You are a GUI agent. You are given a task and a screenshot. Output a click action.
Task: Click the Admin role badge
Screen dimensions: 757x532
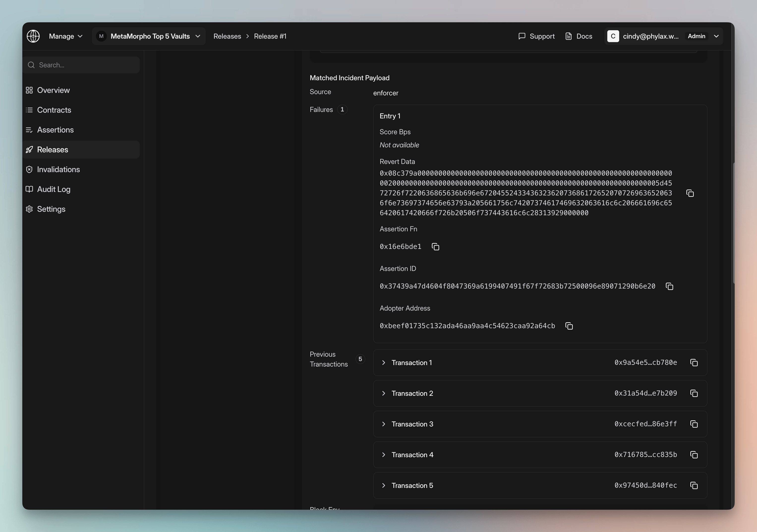pyautogui.click(x=696, y=36)
